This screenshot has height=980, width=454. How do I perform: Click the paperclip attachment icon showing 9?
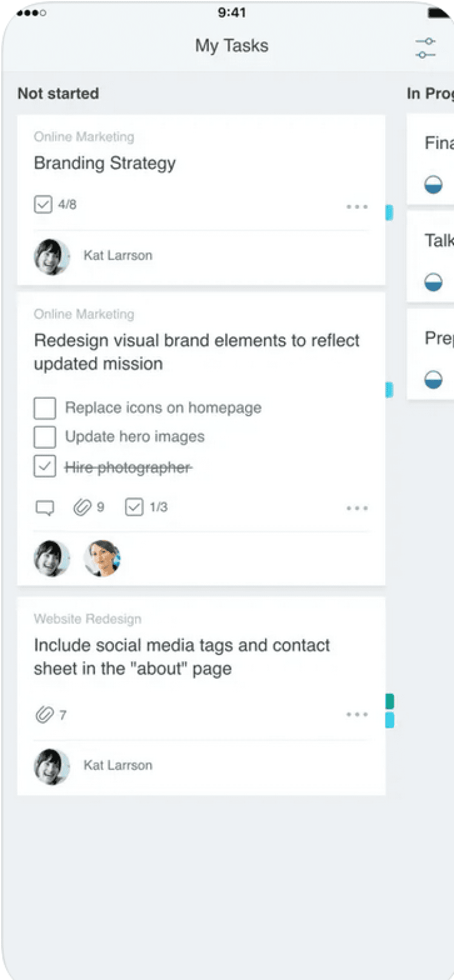[x=82, y=507]
